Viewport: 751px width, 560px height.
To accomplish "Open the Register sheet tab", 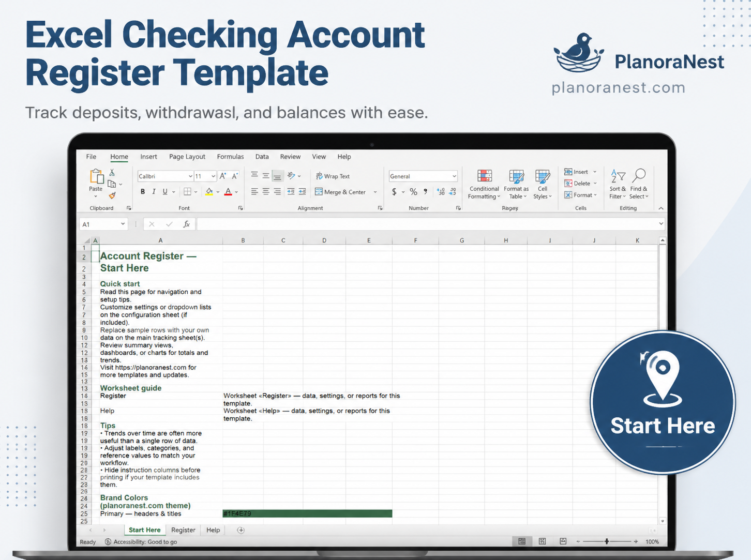I will point(183,530).
